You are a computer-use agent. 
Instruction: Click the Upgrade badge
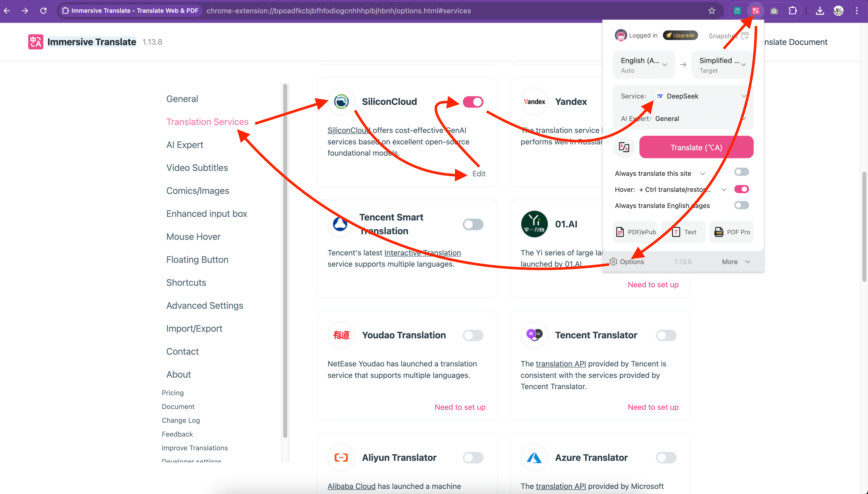(680, 35)
